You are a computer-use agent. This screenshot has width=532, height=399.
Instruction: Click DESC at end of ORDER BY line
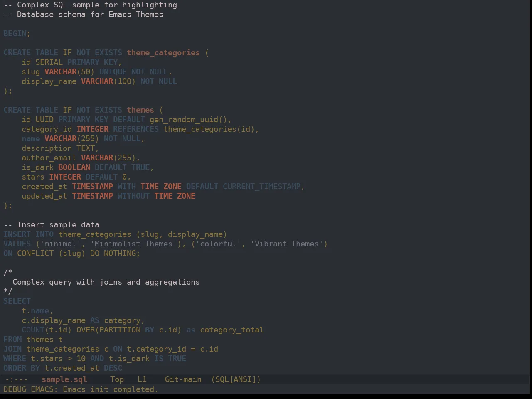coord(113,368)
